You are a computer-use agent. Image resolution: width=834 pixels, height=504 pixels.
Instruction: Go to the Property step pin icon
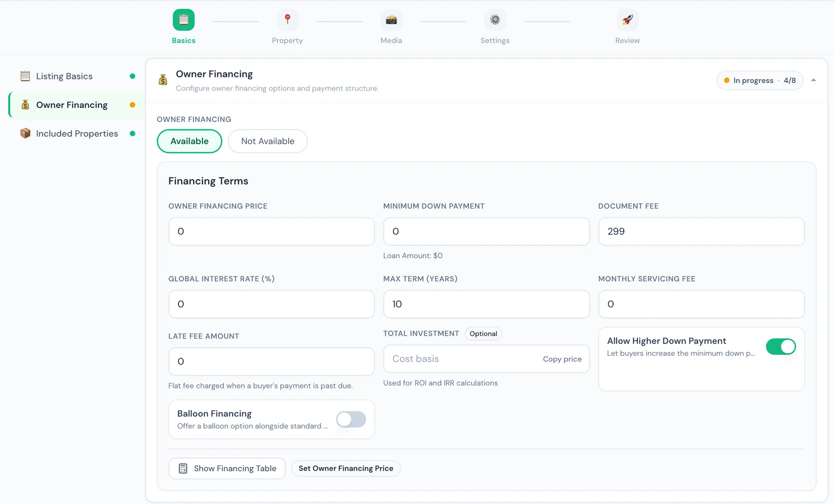point(287,20)
